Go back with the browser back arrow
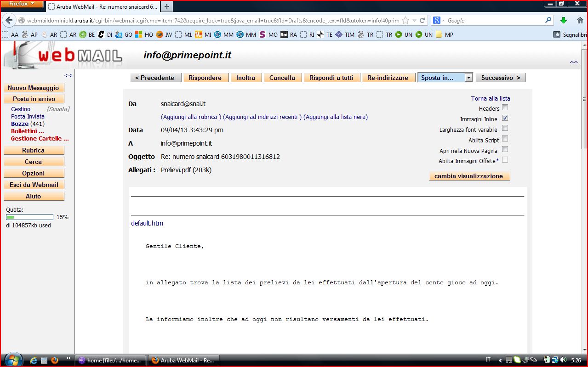This screenshot has width=588, height=367. pyautogui.click(x=9, y=21)
